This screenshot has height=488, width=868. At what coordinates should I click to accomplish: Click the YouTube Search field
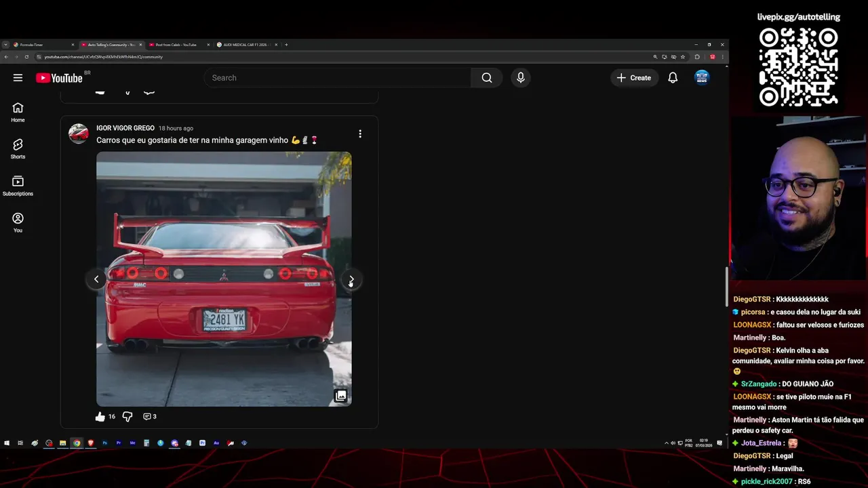pyautogui.click(x=337, y=78)
